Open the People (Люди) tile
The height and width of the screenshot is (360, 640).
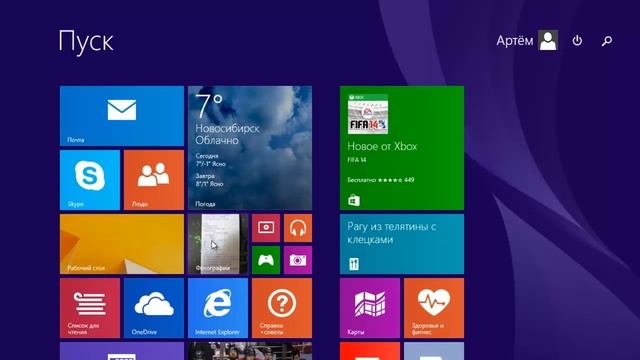coord(154,180)
